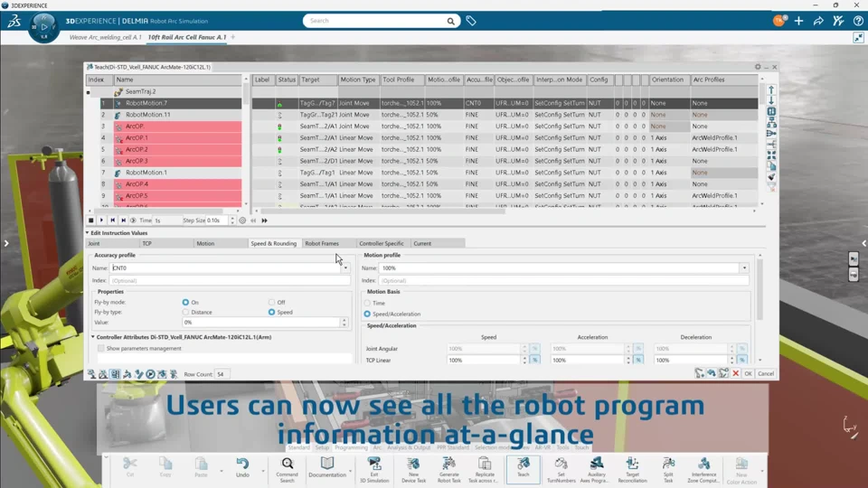The height and width of the screenshot is (488, 868).
Task: Collapse the Edit Instruction Values section
Action: pyautogui.click(x=88, y=233)
